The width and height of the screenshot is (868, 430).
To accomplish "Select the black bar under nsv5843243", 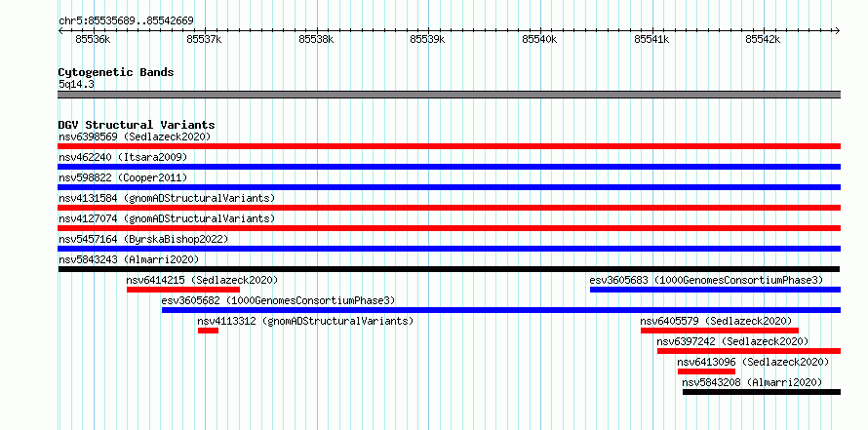I will (x=449, y=269).
